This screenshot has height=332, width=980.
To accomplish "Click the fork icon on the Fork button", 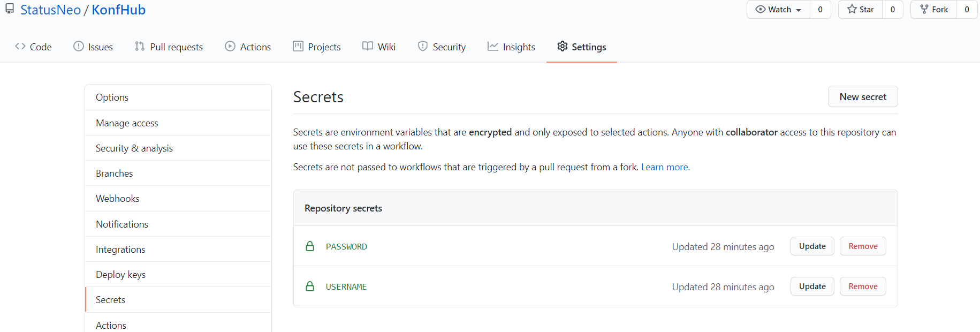I will 924,9.
